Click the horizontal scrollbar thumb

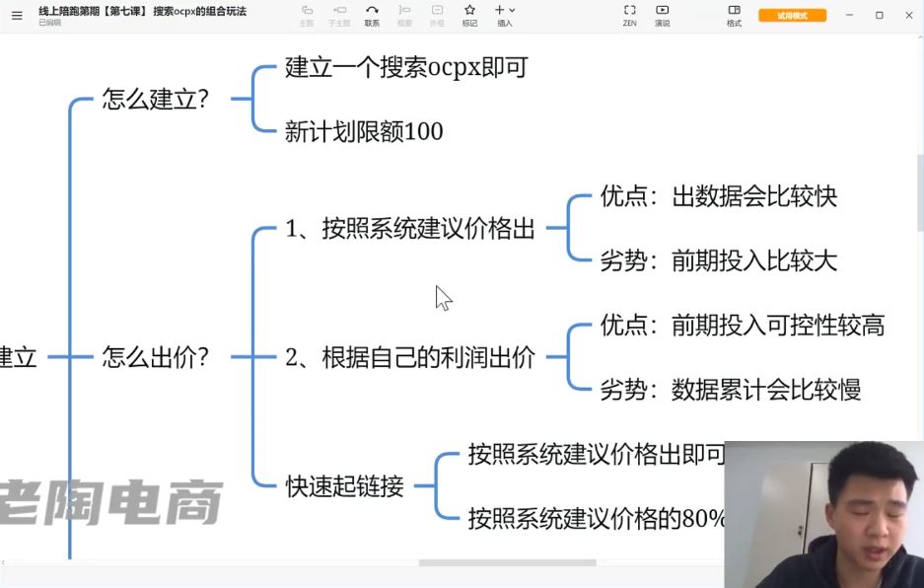tap(508, 562)
